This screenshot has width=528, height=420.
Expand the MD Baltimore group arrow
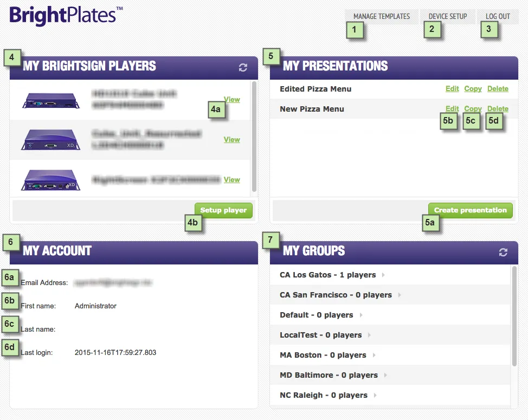(385, 375)
